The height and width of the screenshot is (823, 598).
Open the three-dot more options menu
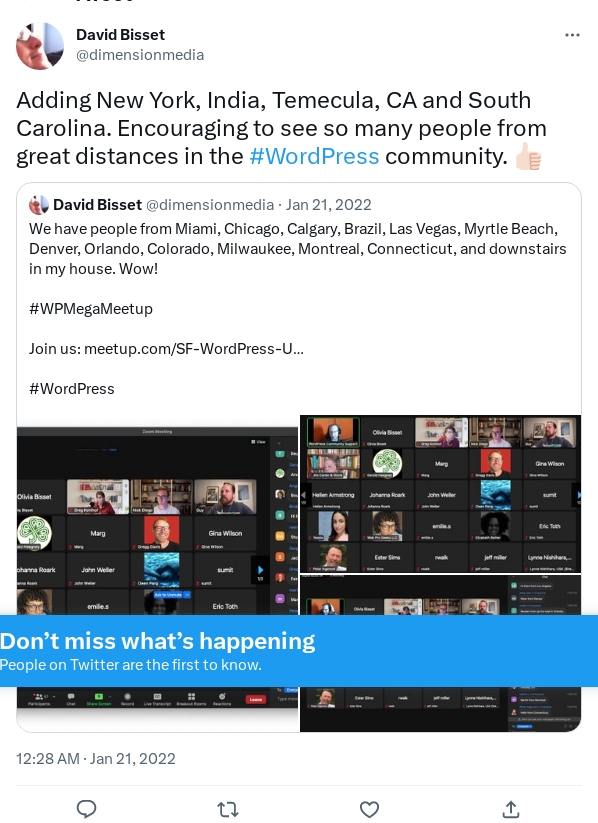coord(572,35)
